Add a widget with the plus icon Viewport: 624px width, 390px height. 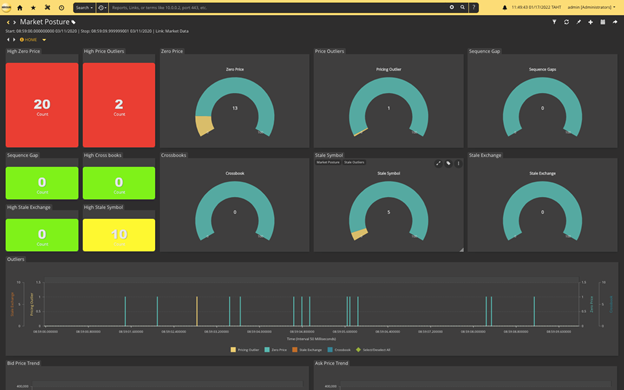click(590, 22)
